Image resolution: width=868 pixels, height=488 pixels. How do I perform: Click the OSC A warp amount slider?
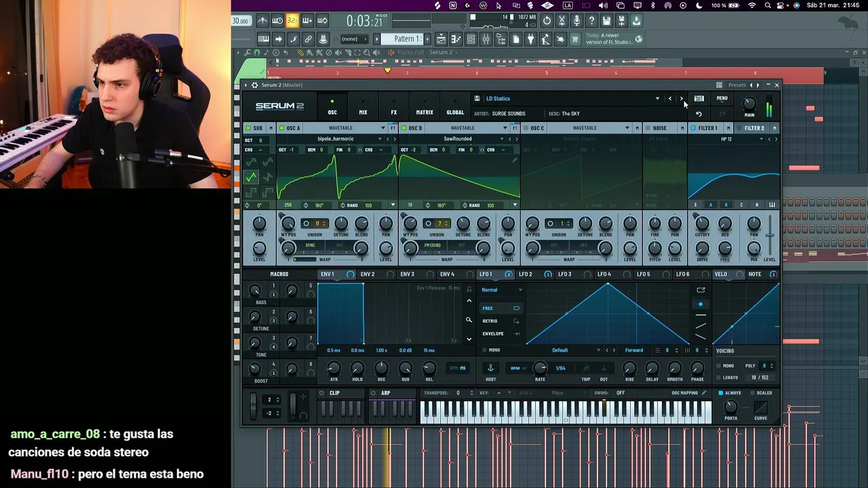point(304,260)
